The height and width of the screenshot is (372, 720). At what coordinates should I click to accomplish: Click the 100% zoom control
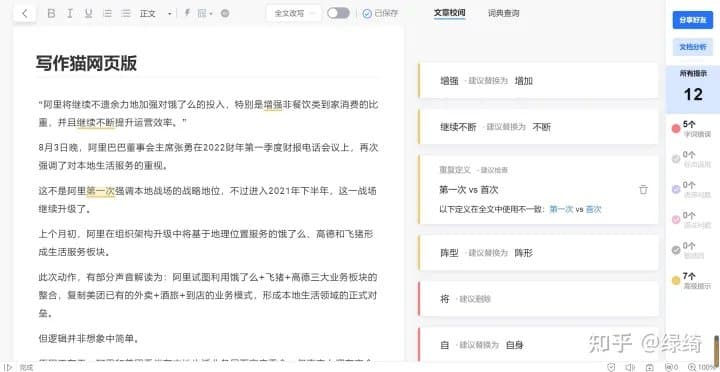(x=703, y=367)
